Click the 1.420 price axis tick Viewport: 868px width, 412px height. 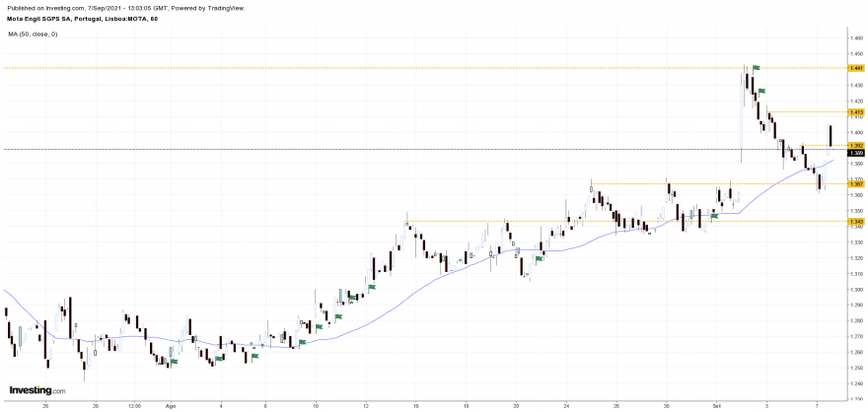pyautogui.click(x=857, y=102)
